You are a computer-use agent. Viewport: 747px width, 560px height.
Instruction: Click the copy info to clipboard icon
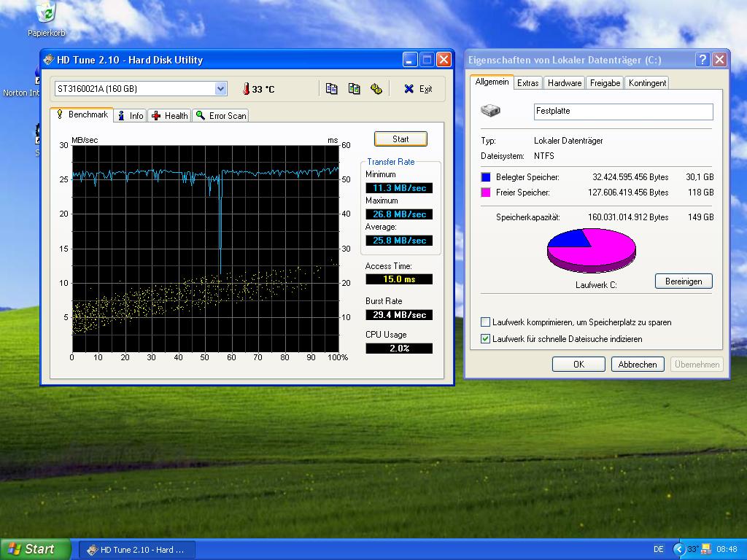332,88
